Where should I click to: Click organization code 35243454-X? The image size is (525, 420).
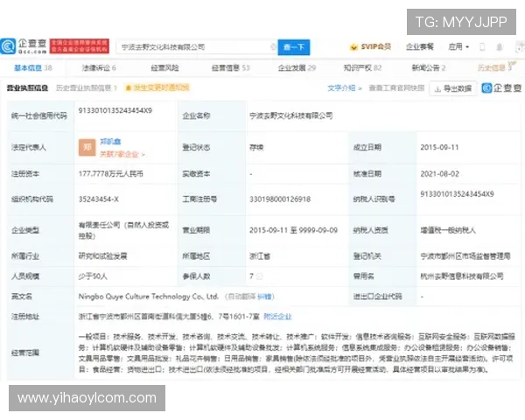click(98, 199)
